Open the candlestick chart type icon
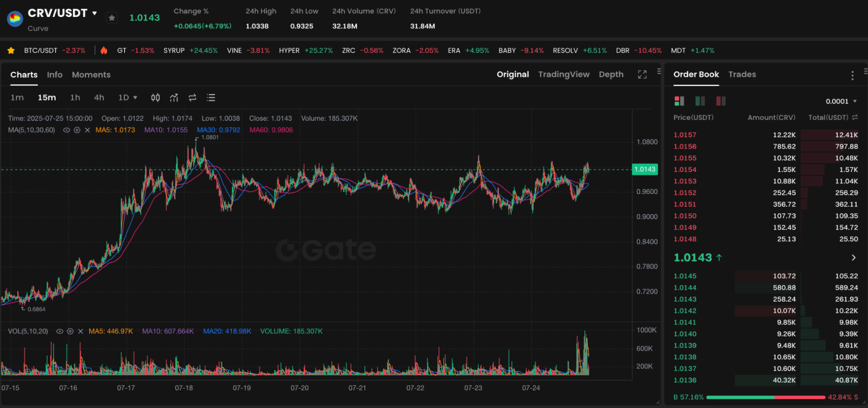 155,98
